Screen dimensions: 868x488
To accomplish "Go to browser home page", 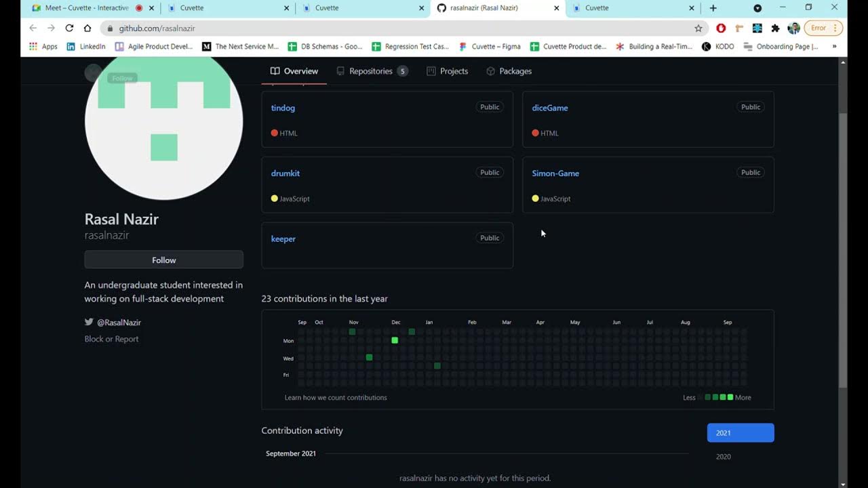I will pyautogui.click(x=87, y=28).
